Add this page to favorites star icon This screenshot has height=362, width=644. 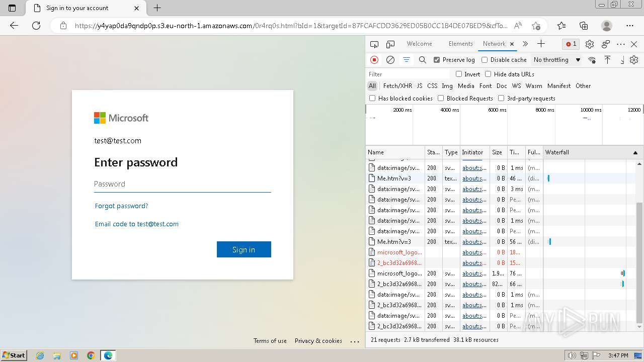point(536,26)
